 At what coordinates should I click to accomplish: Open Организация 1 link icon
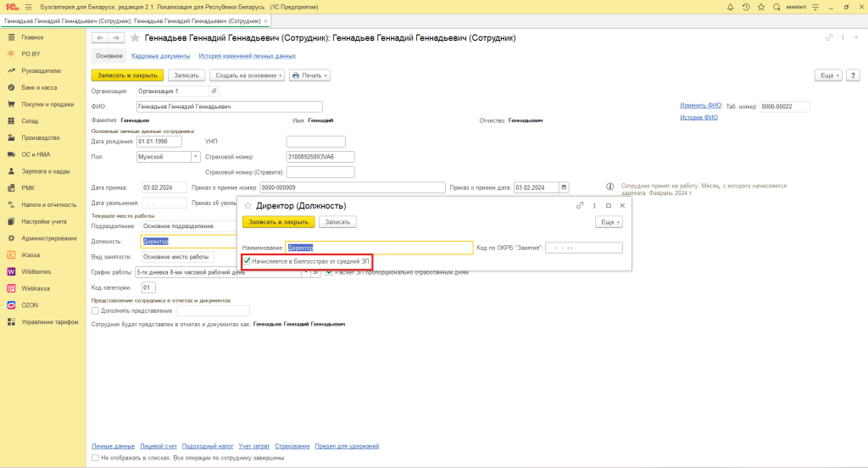[214, 91]
